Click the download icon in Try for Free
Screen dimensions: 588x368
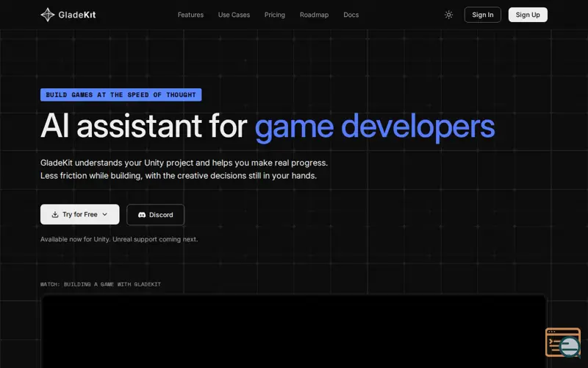[55, 214]
